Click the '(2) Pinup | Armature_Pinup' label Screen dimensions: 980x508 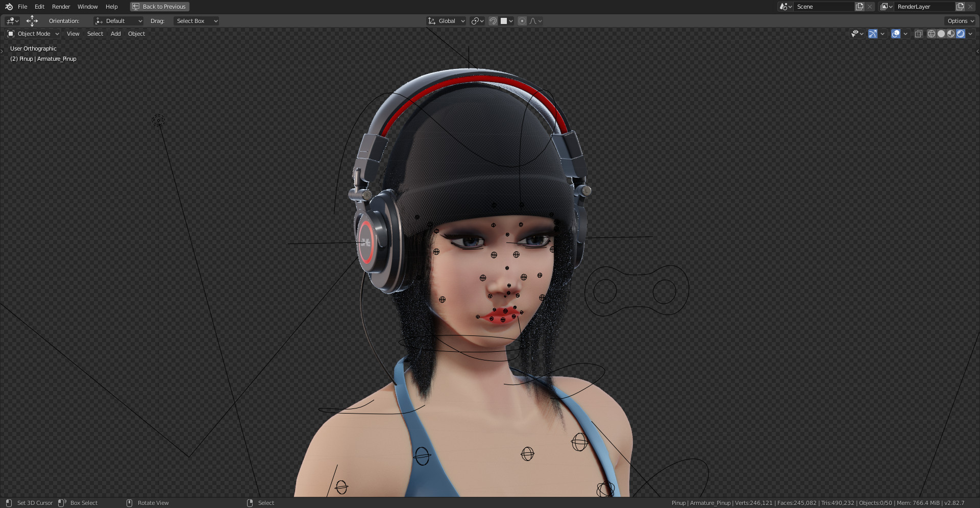tap(43, 59)
